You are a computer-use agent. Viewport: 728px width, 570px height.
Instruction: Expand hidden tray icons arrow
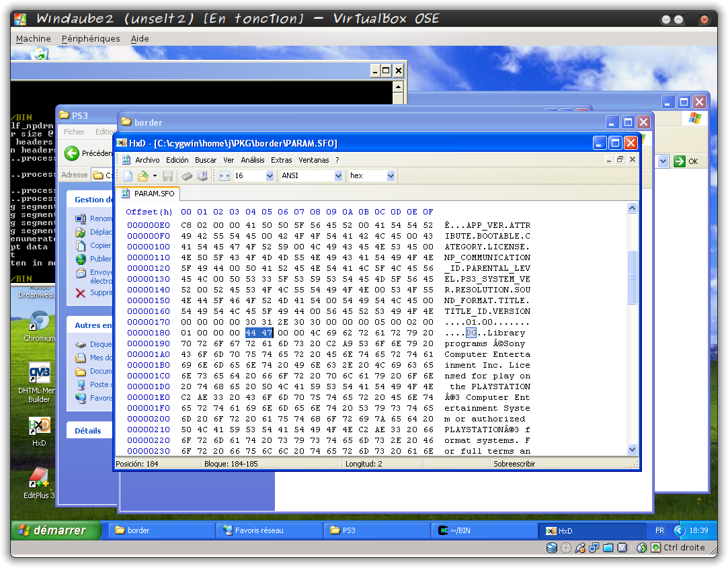679,530
